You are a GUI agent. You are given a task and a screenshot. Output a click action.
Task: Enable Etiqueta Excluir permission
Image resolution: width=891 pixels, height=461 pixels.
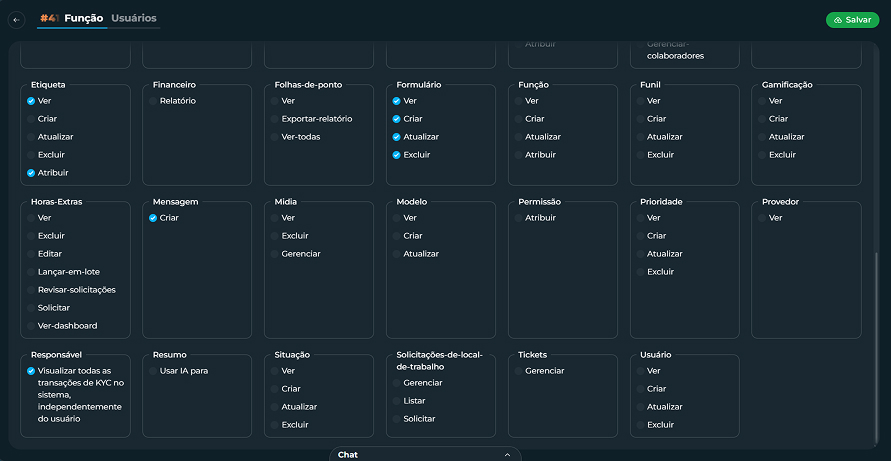(31, 155)
